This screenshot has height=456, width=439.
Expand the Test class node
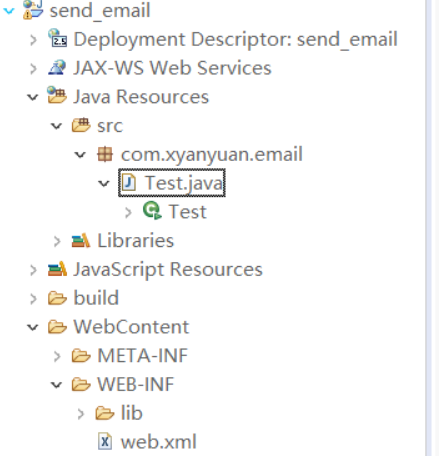point(128,212)
